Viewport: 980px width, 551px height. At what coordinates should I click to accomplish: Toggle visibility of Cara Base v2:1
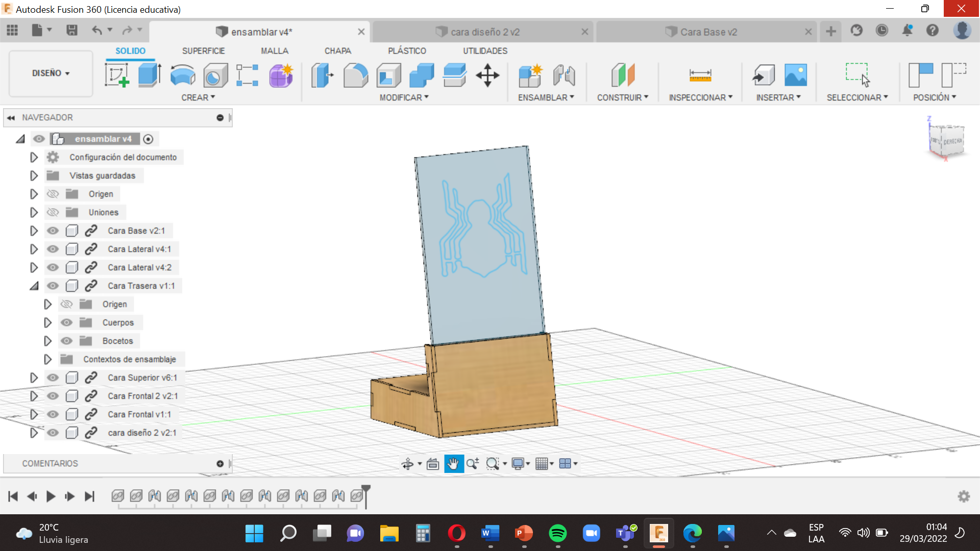click(x=53, y=231)
